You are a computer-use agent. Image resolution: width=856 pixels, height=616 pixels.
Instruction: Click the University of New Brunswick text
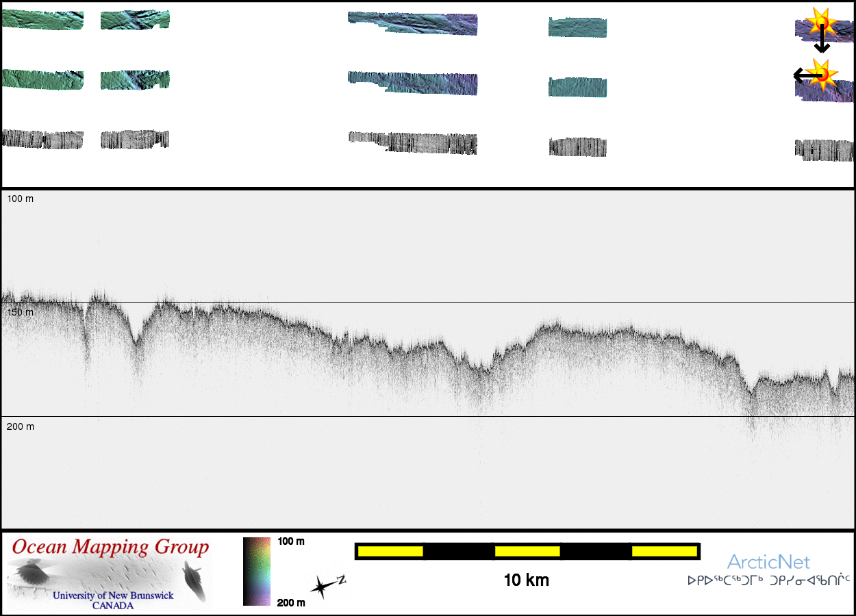[113, 595]
